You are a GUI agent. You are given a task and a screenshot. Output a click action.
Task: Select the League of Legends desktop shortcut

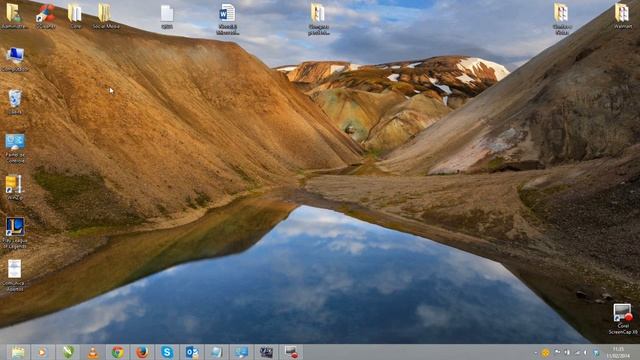click(15, 233)
